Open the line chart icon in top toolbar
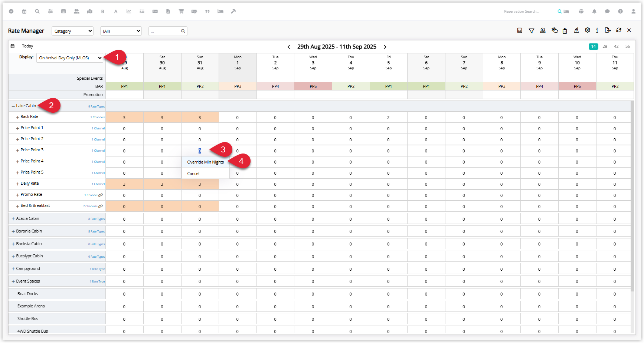Image resolution: width=644 pixels, height=343 pixels. click(129, 11)
